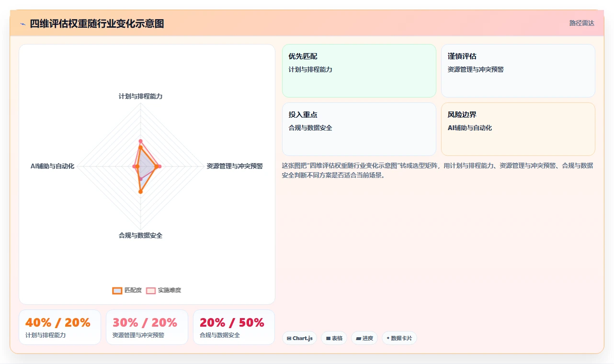Click the icon in the 表格 tag
This screenshot has height=364, width=614.
click(328, 338)
